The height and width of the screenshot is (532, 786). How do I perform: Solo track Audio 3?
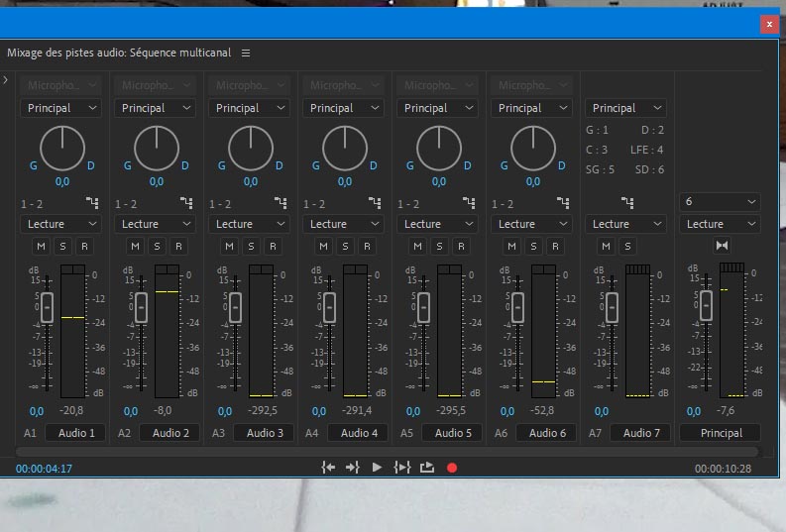point(251,246)
